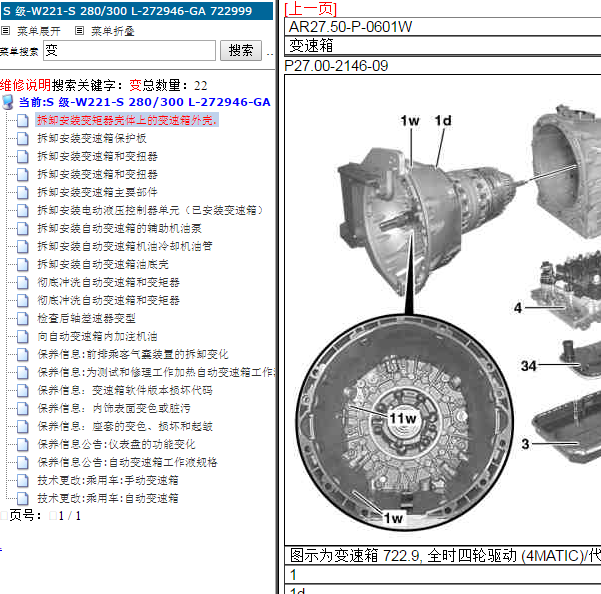This screenshot has height=594, width=601.
Task: Click the 维修说明 red heading text
Action: click(x=26, y=85)
